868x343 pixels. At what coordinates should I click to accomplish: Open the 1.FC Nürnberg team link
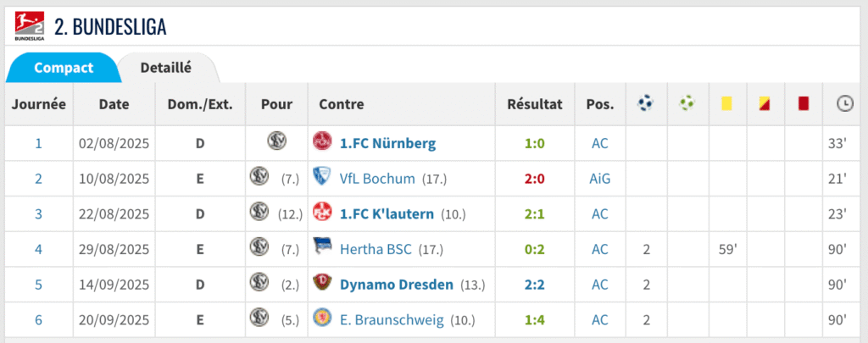click(387, 143)
